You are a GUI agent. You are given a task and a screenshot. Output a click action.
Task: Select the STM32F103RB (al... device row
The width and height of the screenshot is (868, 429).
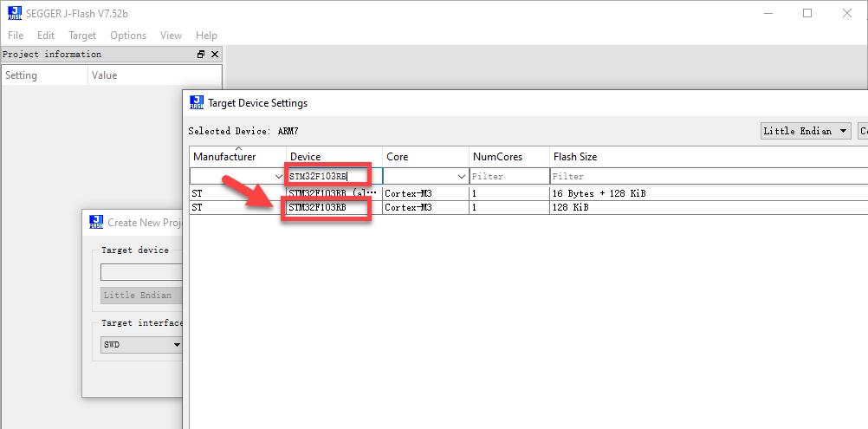[528, 194]
